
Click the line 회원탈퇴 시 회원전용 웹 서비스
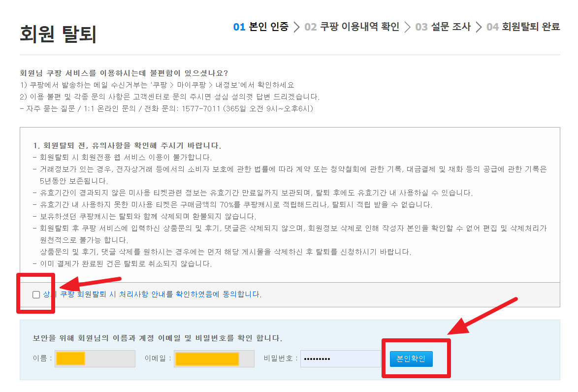123,157
